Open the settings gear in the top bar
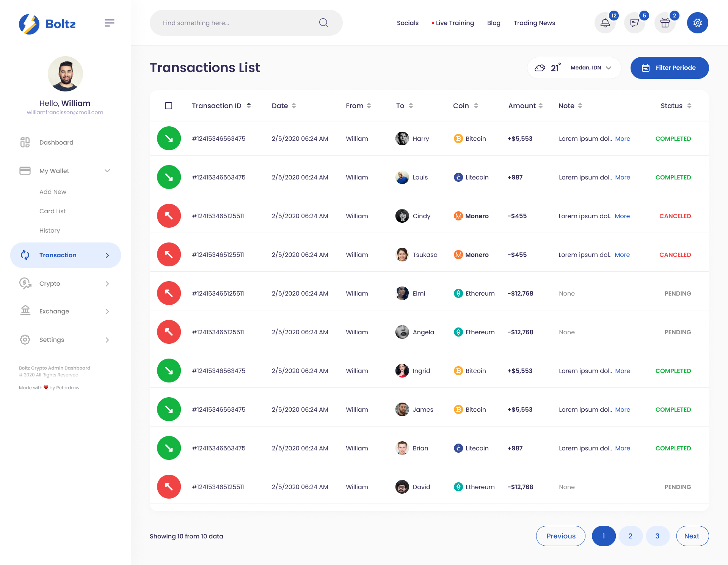The width and height of the screenshot is (728, 565). [x=697, y=23]
